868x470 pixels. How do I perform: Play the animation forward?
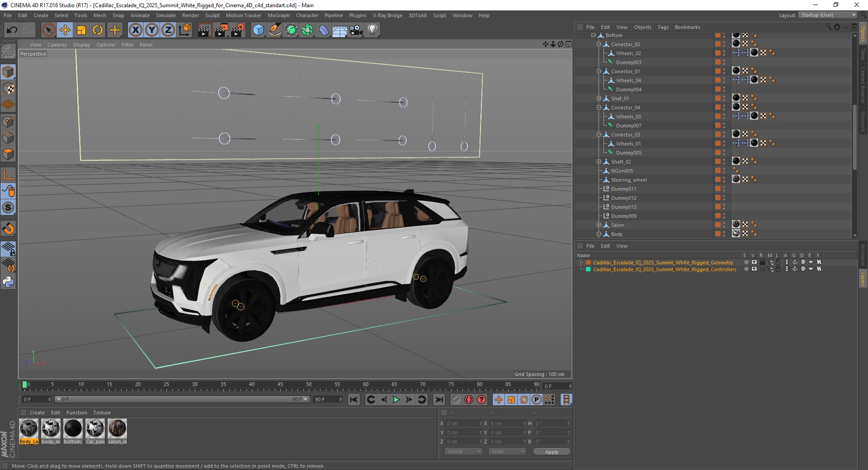click(x=396, y=399)
